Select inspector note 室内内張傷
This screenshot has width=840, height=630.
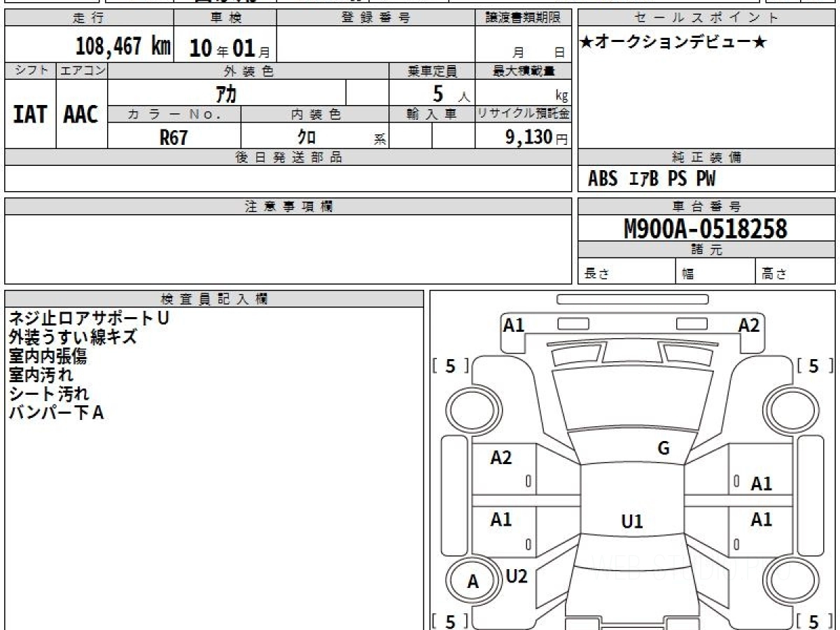coord(48,356)
